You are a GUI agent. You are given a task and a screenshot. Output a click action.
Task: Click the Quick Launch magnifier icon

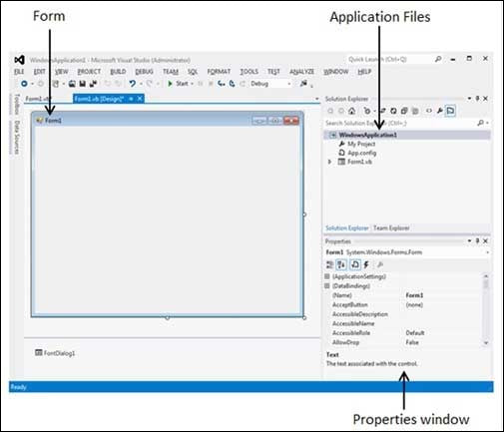438,59
